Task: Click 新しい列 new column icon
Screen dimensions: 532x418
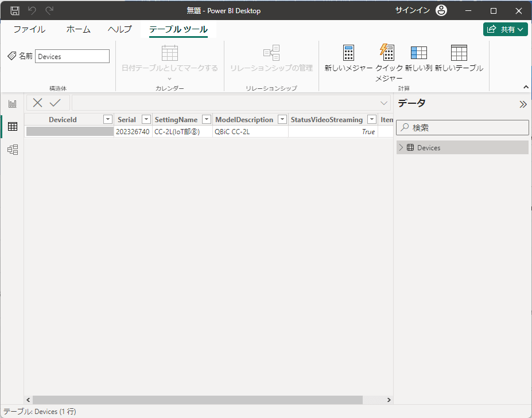Action: tap(419, 53)
